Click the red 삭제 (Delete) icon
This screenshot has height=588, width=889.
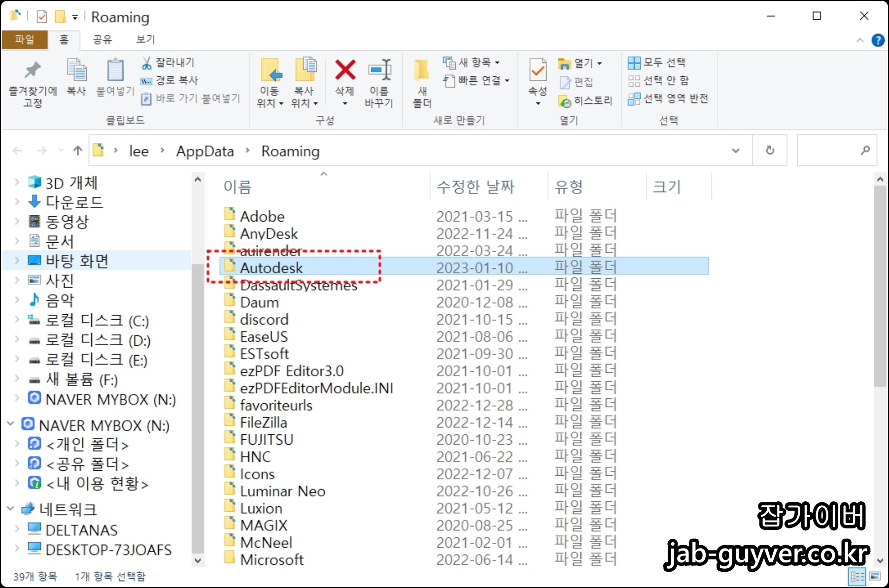pyautogui.click(x=345, y=70)
